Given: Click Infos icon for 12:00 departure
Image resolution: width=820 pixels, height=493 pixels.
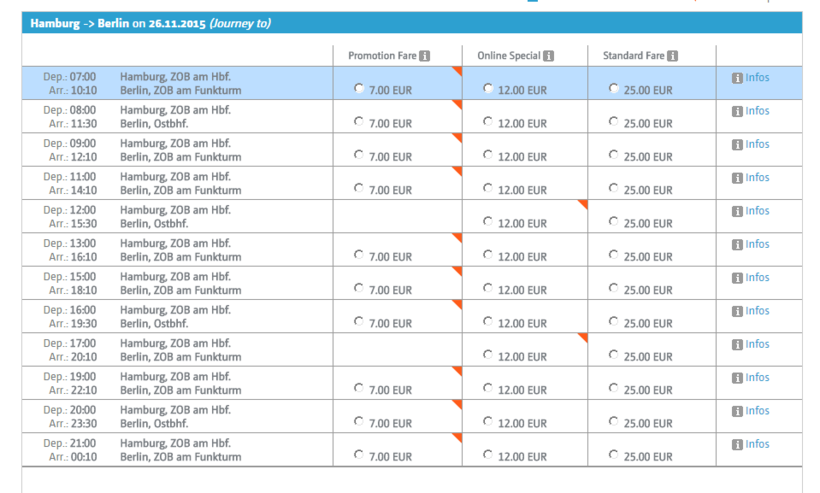Looking at the screenshot, I should [x=737, y=211].
